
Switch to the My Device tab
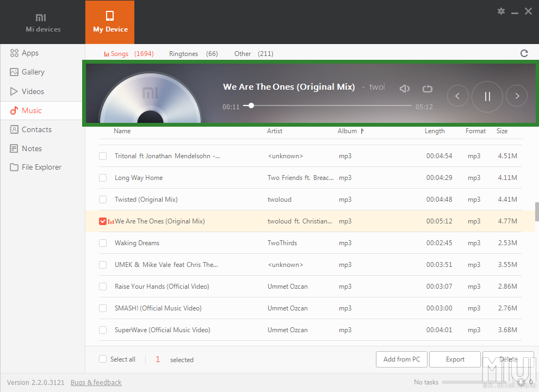pyautogui.click(x=110, y=22)
